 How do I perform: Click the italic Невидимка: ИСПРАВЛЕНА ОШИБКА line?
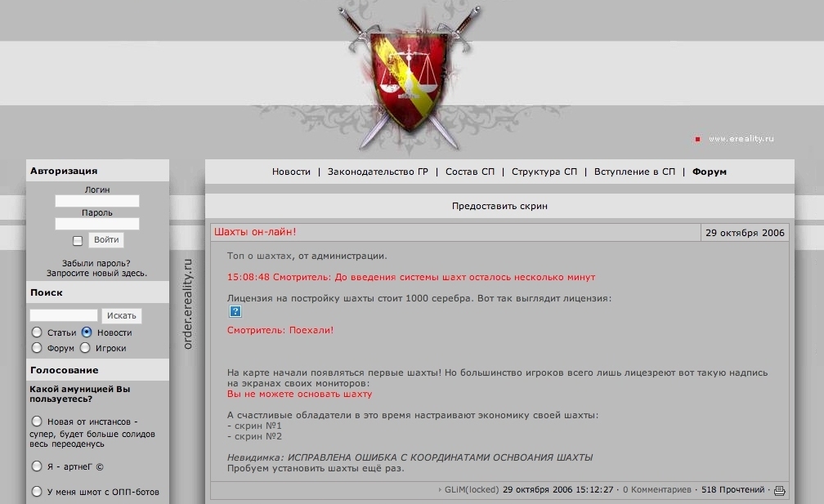pos(410,457)
